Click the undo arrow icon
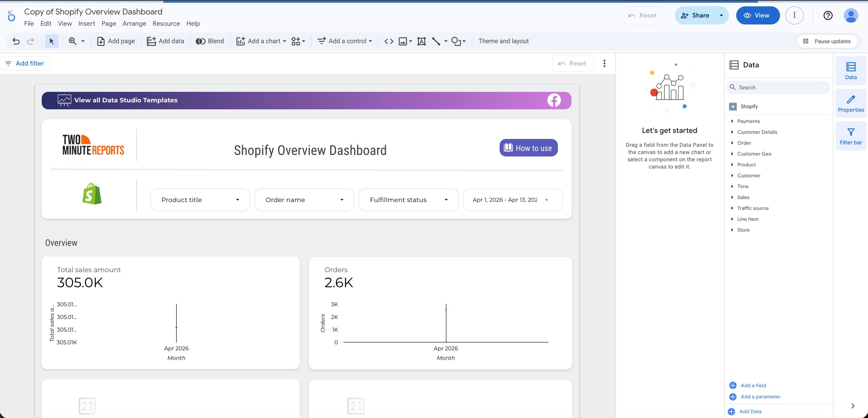 coord(16,41)
